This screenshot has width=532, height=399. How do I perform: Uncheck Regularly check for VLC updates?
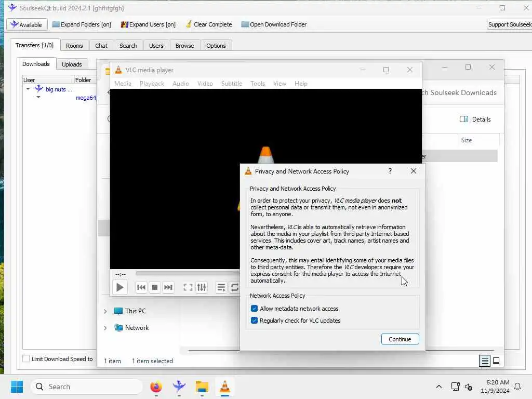(x=254, y=320)
